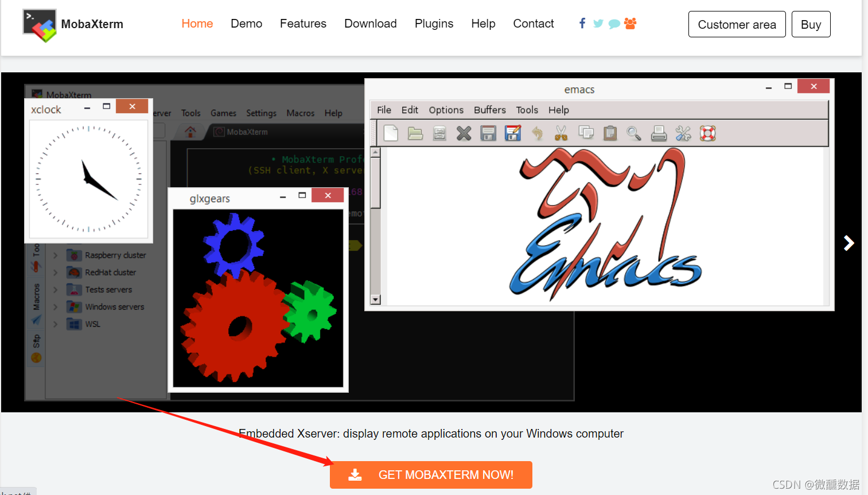
Task: Open the Plugins navigation link
Action: tap(434, 24)
